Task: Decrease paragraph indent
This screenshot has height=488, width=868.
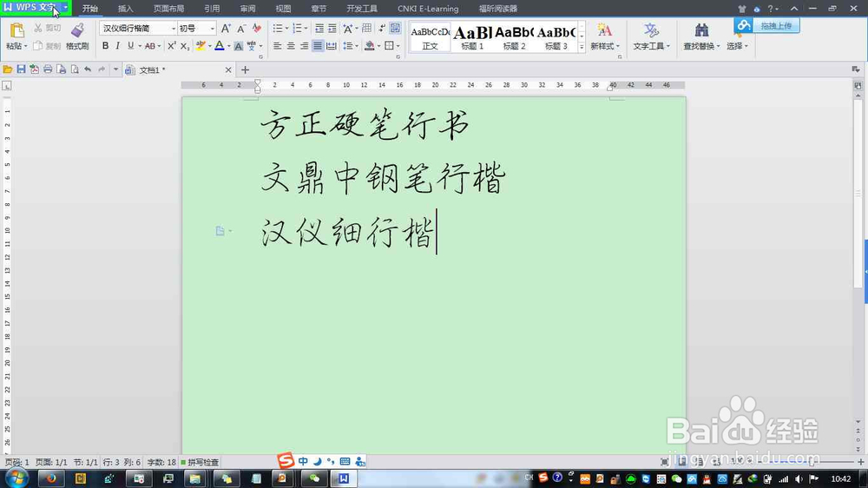Action: [x=319, y=29]
